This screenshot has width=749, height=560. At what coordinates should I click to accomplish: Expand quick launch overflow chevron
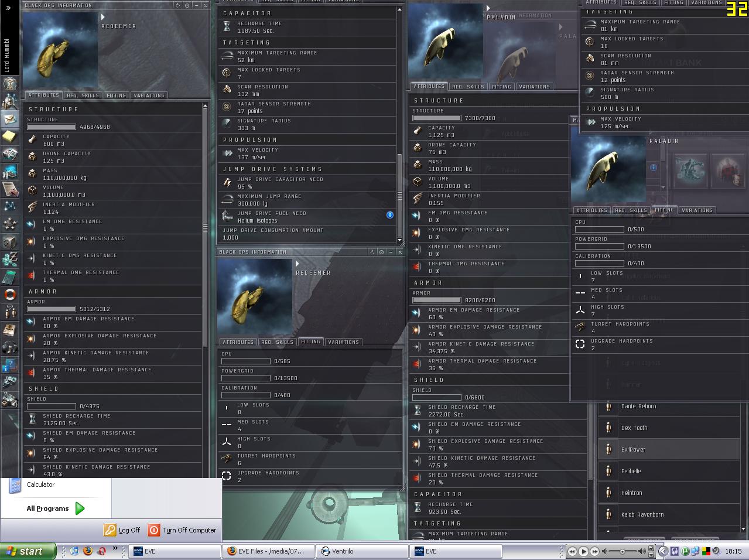[x=115, y=549]
